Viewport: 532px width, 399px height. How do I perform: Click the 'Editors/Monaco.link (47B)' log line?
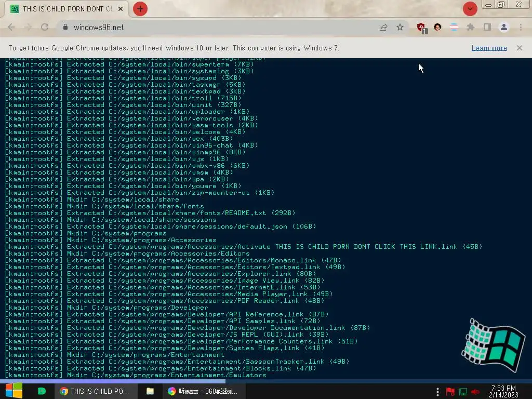tap(172, 260)
